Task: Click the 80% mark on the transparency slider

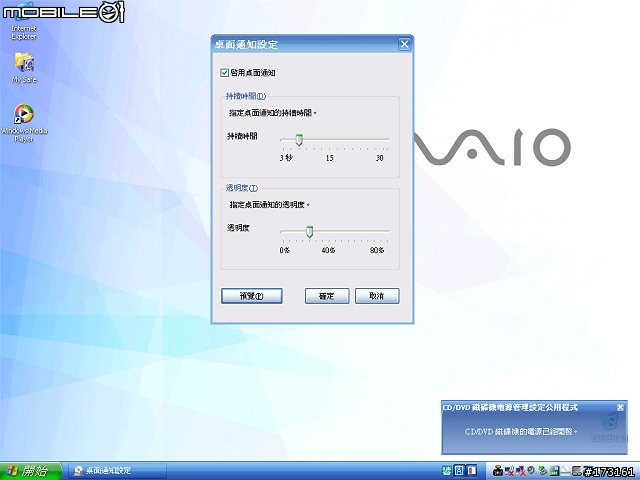Action: [377, 250]
